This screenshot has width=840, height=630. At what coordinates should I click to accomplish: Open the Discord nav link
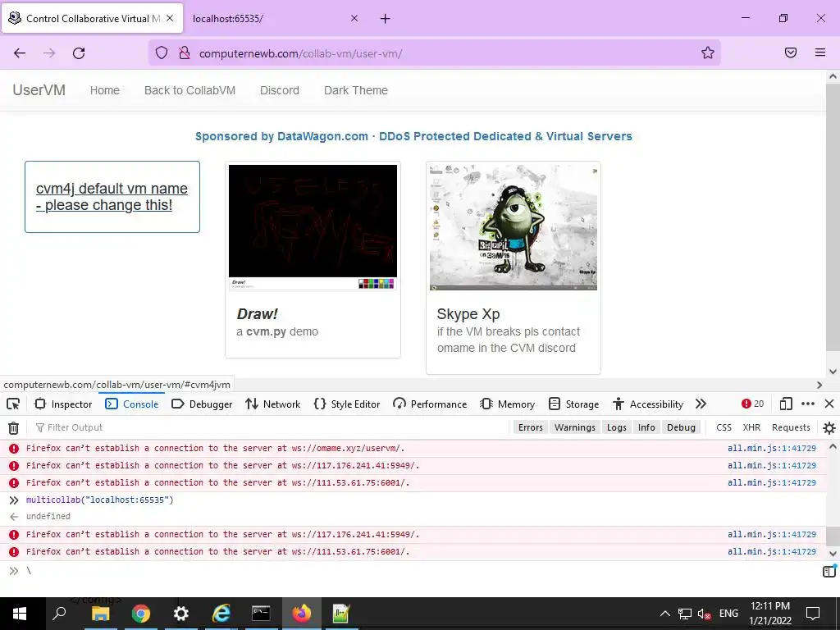(280, 90)
